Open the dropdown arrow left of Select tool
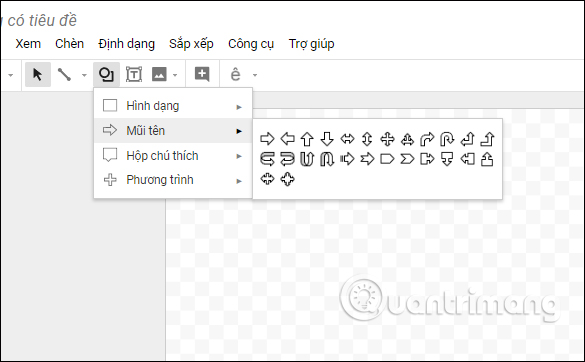This screenshot has height=362, width=585. 10,75
